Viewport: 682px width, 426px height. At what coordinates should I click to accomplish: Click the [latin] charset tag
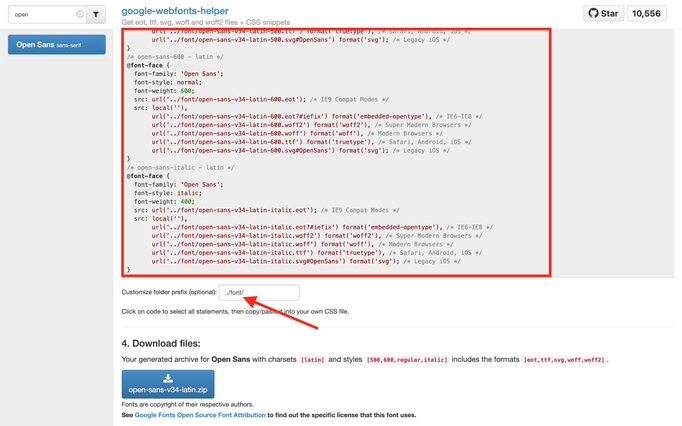pos(313,360)
